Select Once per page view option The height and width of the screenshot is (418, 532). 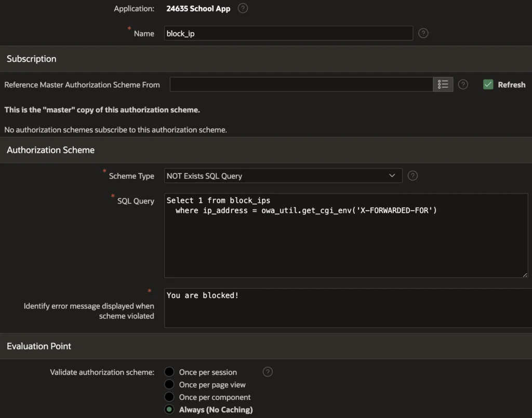click(x=169, y=385)
